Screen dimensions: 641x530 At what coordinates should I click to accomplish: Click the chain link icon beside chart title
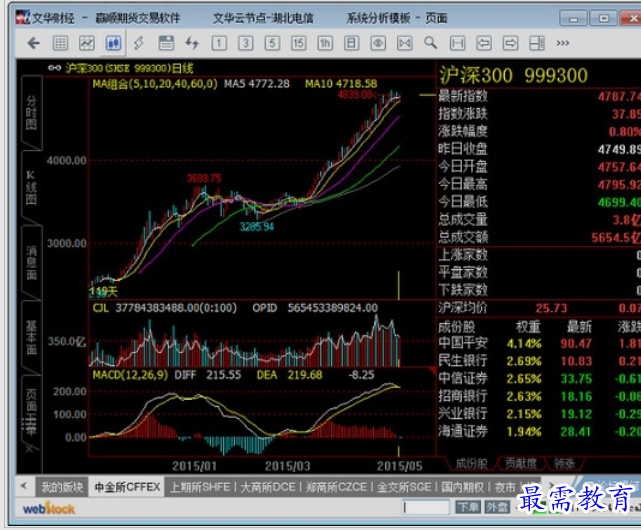(54, 68)
